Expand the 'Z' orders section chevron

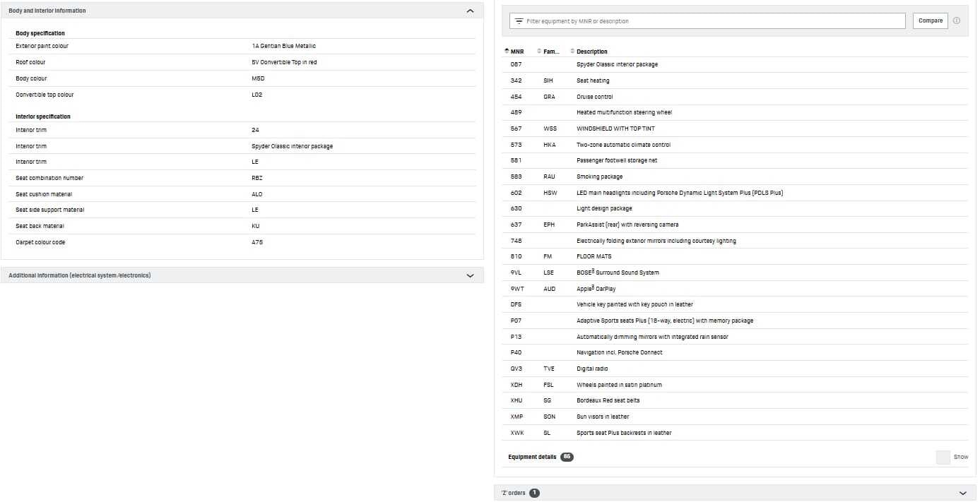pos(962,493)
